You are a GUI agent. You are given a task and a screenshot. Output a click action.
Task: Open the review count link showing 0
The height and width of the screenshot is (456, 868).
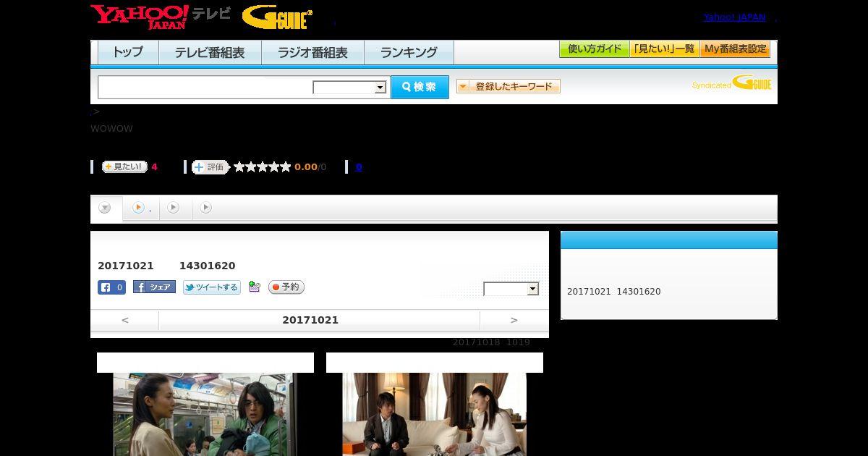pyautogui.click(x=359, y=167)
